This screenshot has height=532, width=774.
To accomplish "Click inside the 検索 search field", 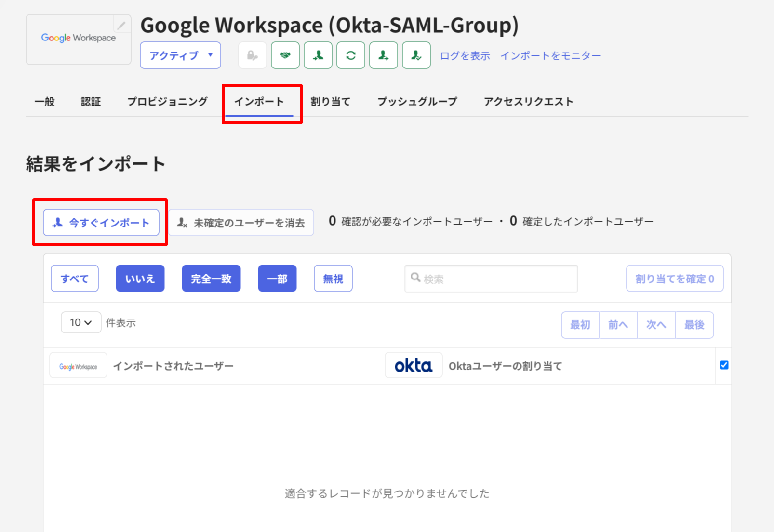I will (x=491, y=278).
